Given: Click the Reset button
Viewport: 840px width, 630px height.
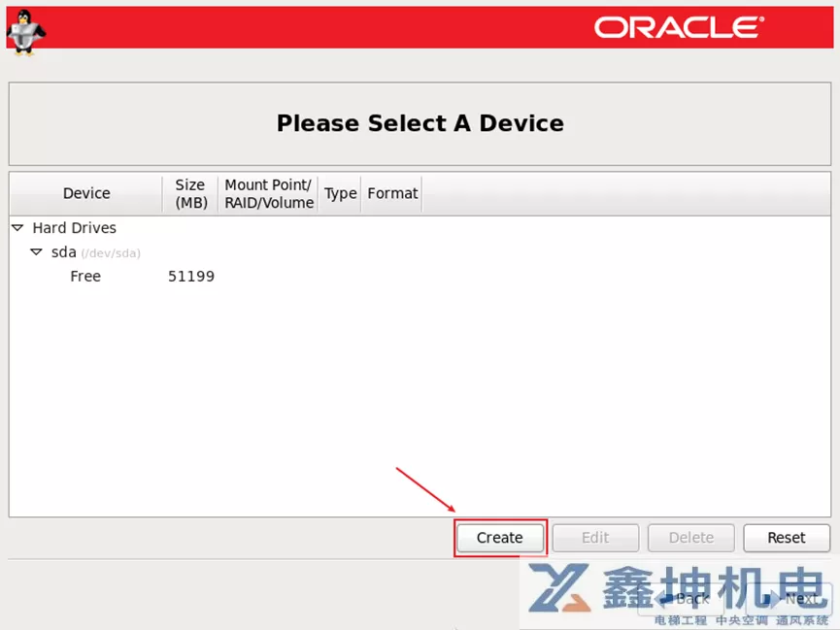Looking at the screenshot, I should 787,538.
